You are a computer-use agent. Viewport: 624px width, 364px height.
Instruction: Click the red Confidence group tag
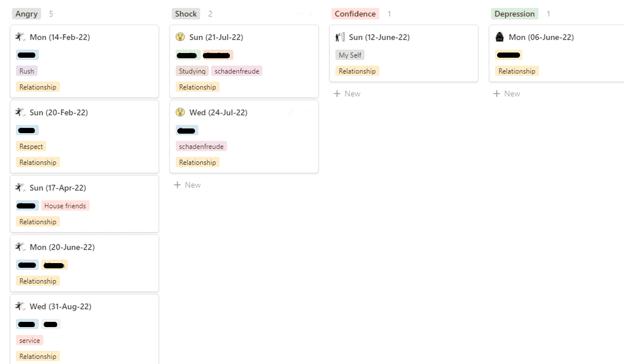point(355,14)
